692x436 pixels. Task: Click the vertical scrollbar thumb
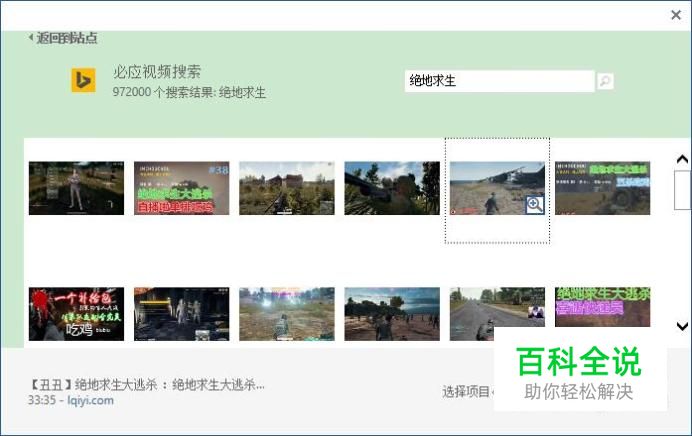[682, 190]
